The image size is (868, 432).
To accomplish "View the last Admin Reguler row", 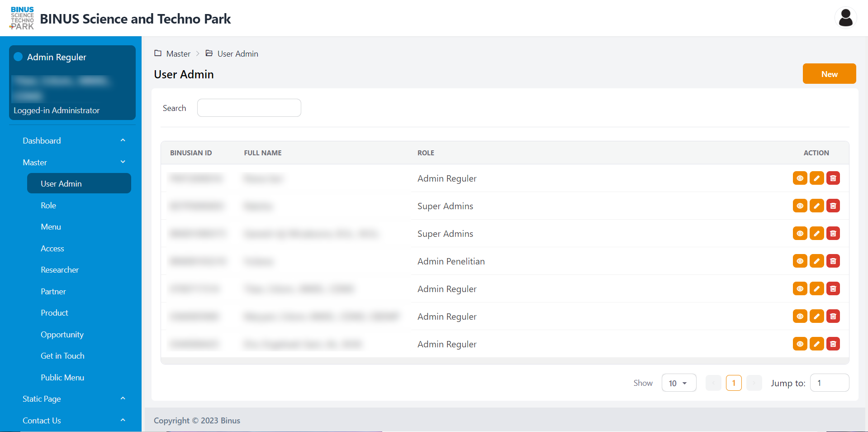I will tap(800, 344).
